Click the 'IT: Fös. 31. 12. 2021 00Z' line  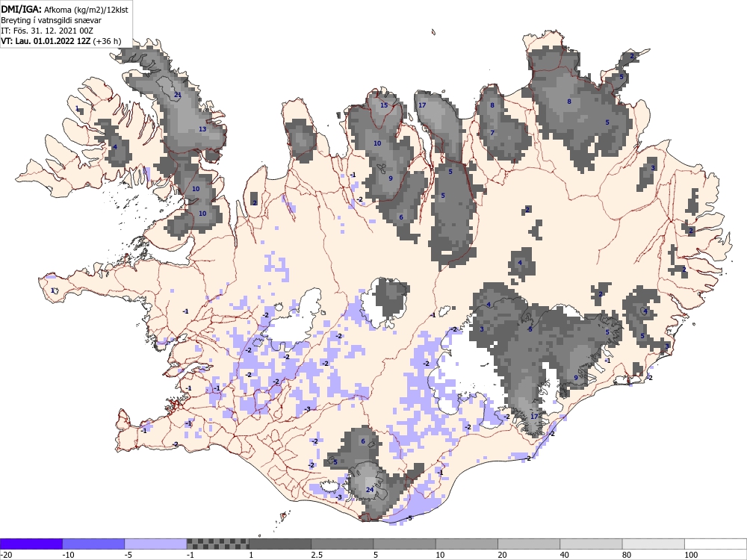(46, 31)
